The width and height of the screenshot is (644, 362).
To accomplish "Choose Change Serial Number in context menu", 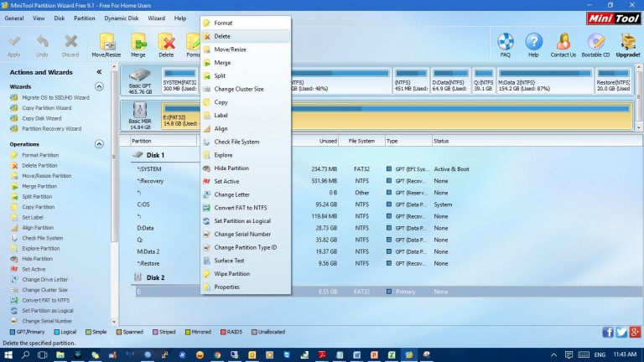I will click(246, 235).
